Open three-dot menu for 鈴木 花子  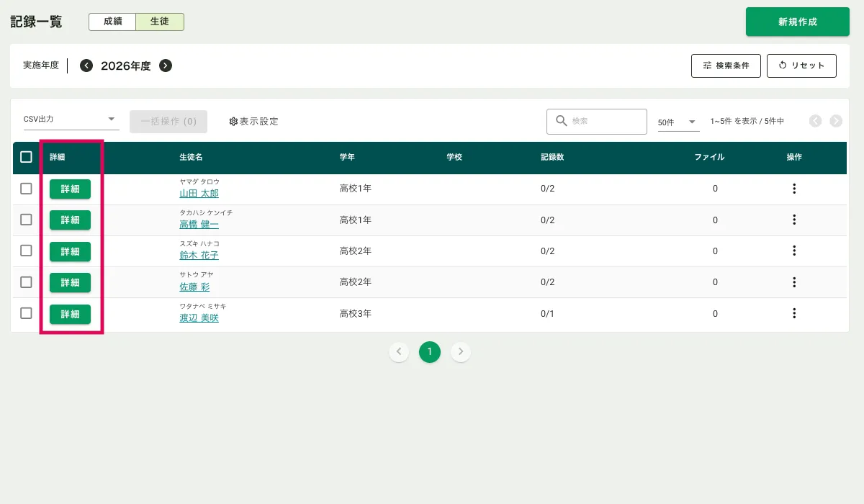(794, 251)
